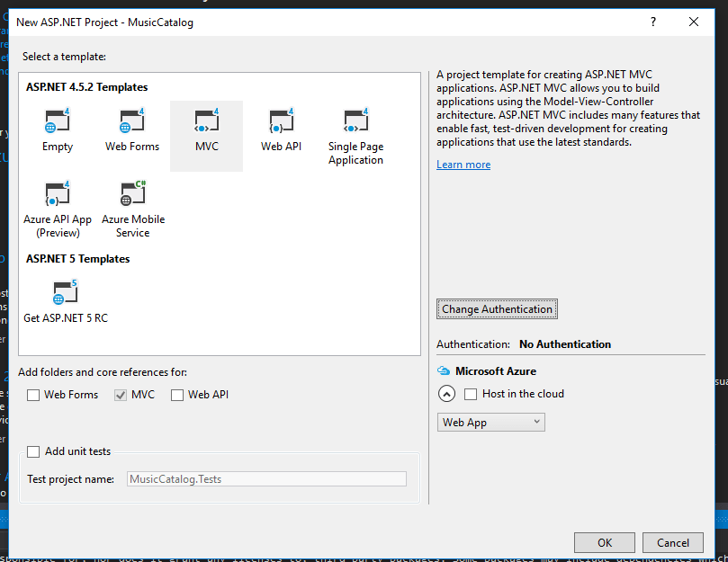The height and width of the screenshot is (562, 728).
Task: Pick the Azure API App (Preview) template
Action: pyautogui.click(x=58, y=200)
